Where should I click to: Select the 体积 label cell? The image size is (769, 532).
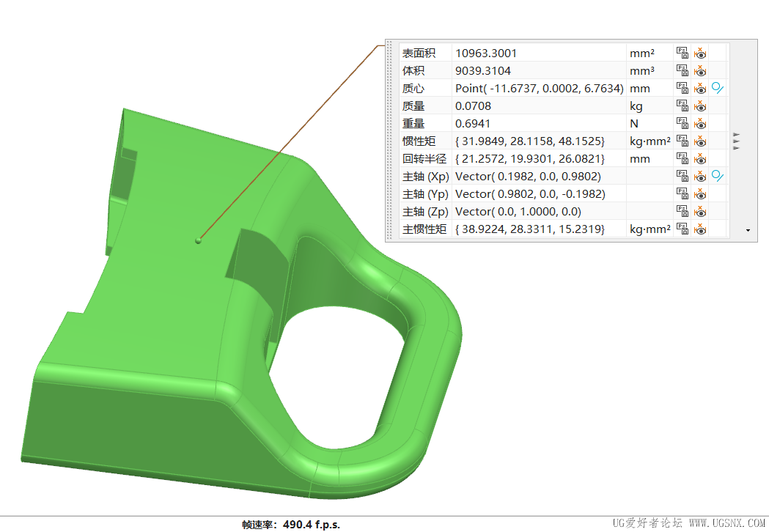(x=426, y=70)
